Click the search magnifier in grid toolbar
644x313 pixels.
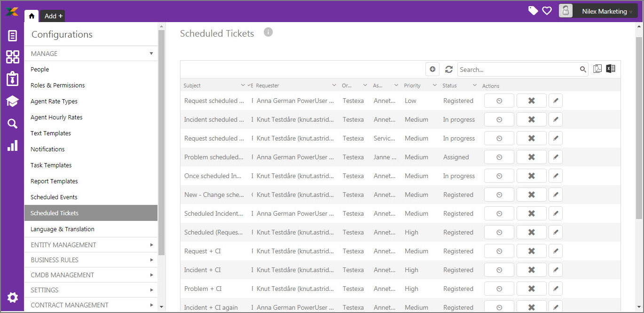[x=583, y=70]
